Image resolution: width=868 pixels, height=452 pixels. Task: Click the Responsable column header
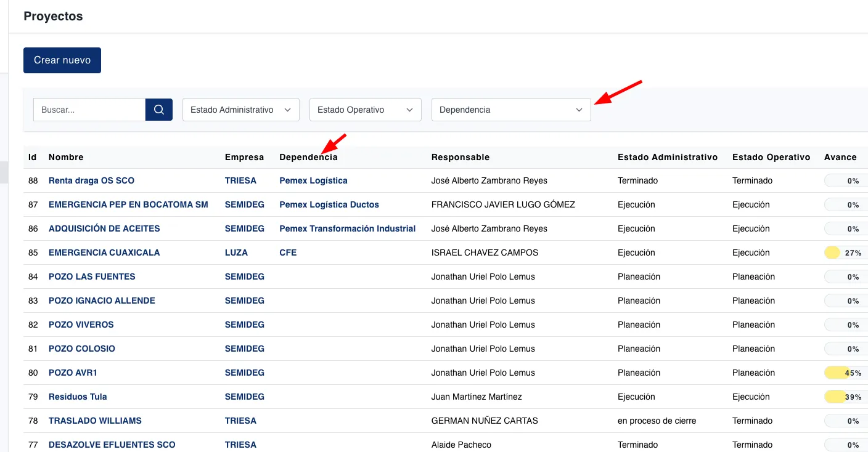tap(460, 157)
